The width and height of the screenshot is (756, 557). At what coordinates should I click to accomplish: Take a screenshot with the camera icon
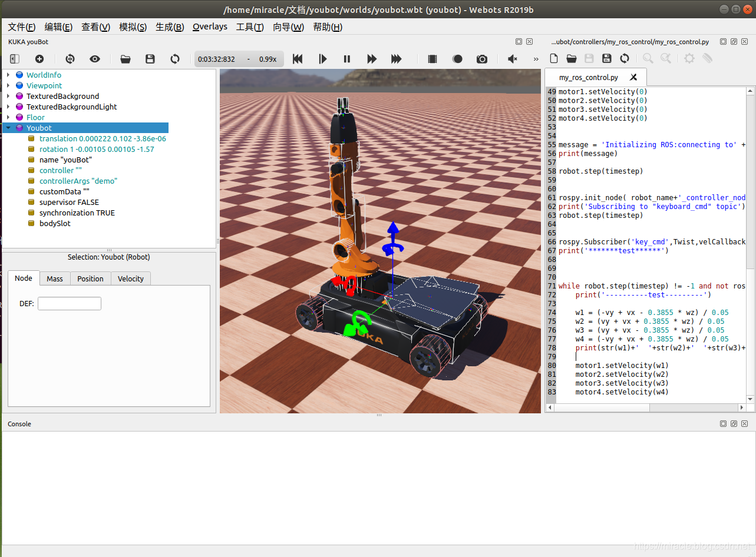point(482,59)
